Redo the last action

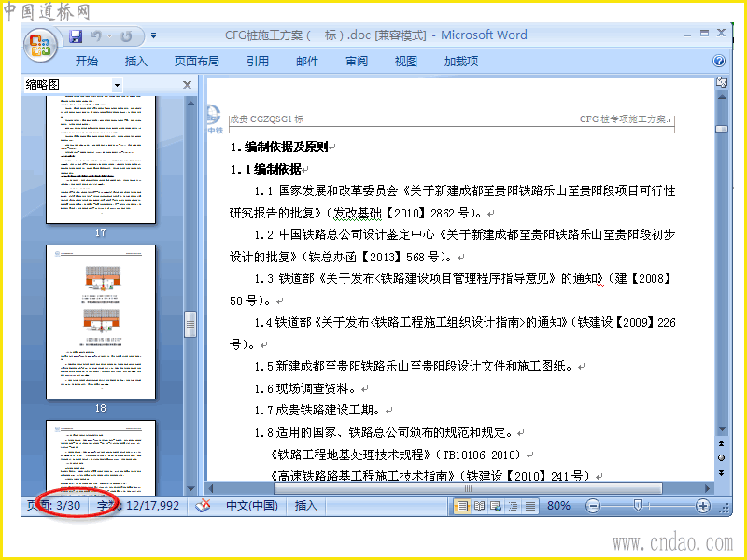126,35
